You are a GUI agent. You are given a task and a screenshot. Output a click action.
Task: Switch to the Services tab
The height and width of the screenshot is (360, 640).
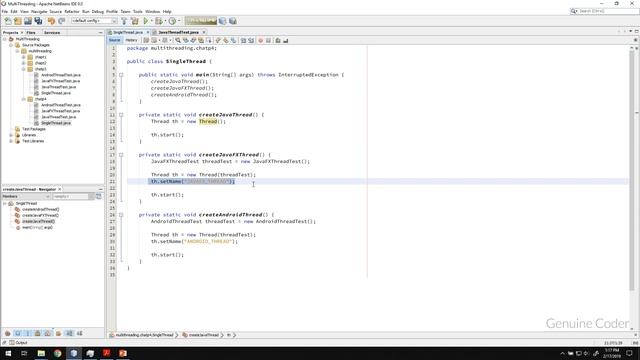coord(52,32)
